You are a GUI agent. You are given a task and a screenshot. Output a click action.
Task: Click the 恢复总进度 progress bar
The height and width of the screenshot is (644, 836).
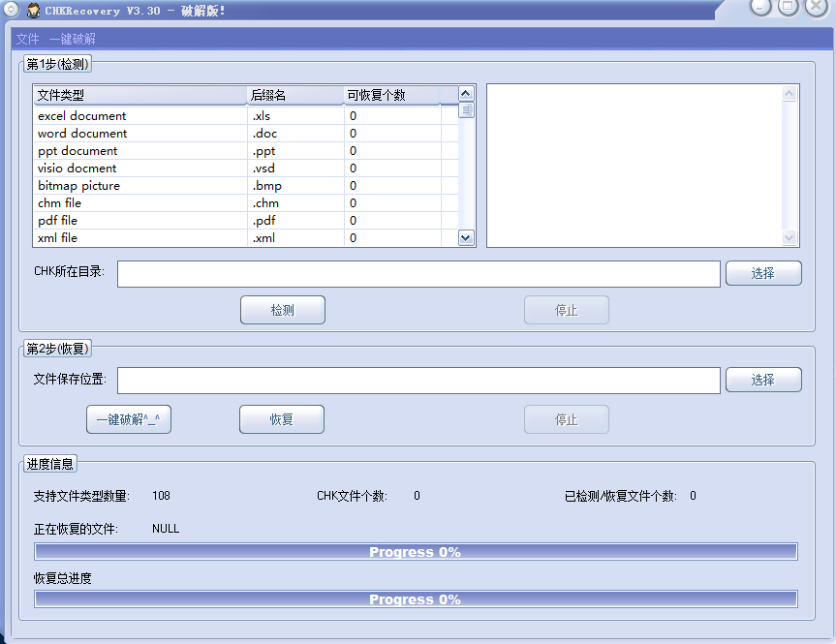coord(416,599)
